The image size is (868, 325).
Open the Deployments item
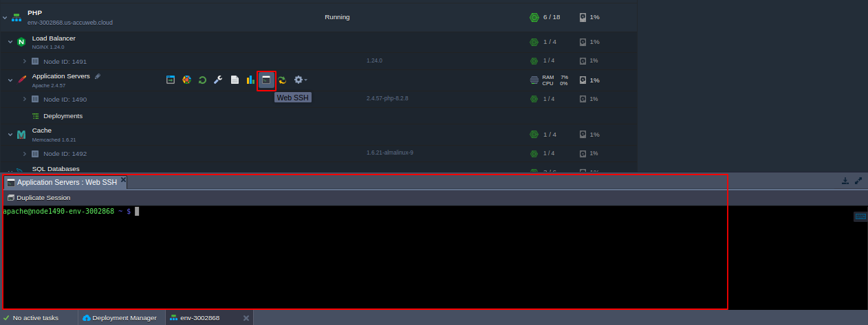(x=63, y=116)
